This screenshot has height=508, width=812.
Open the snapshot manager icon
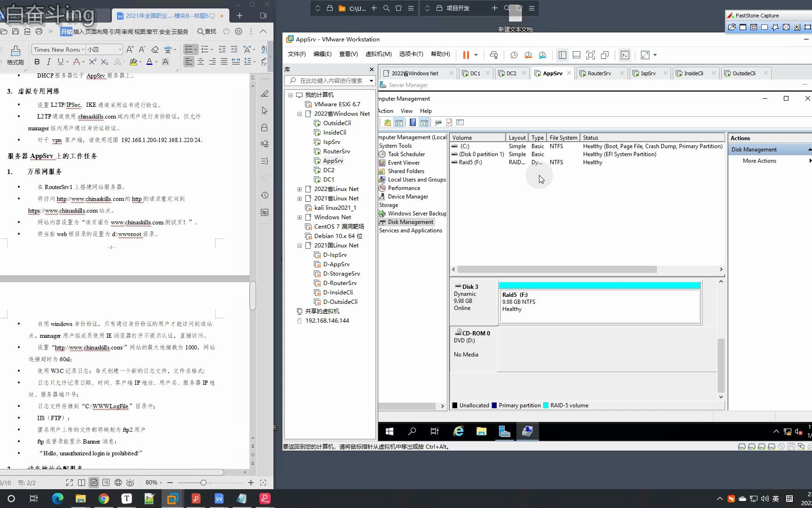click(542, 55)
